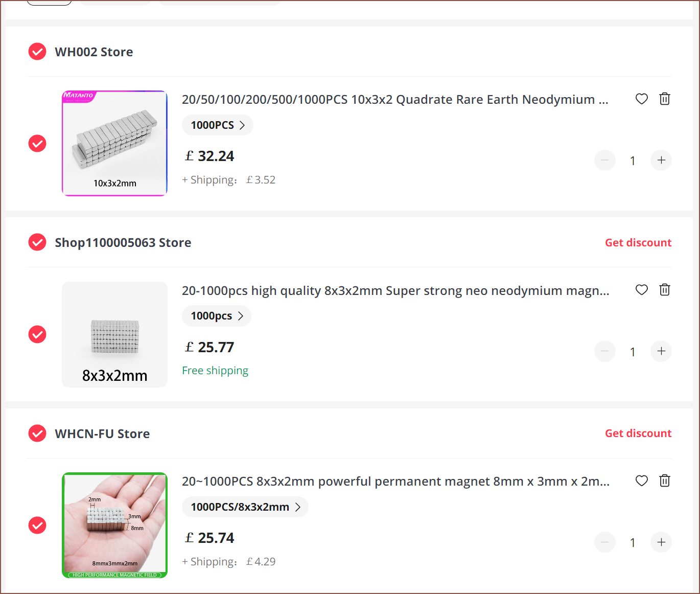This screenshot has height=594, width=700.
Task: Untick the WHCN-FU Store checkbox
Action: (x=37, y=433)
